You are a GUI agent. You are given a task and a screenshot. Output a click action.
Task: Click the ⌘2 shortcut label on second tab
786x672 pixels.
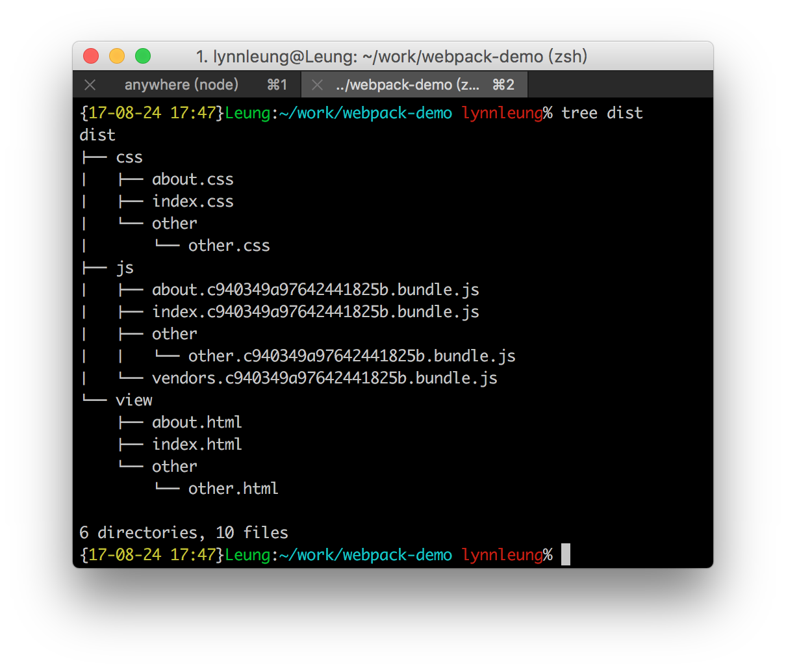pyautogui.click(x=503, y=85)
